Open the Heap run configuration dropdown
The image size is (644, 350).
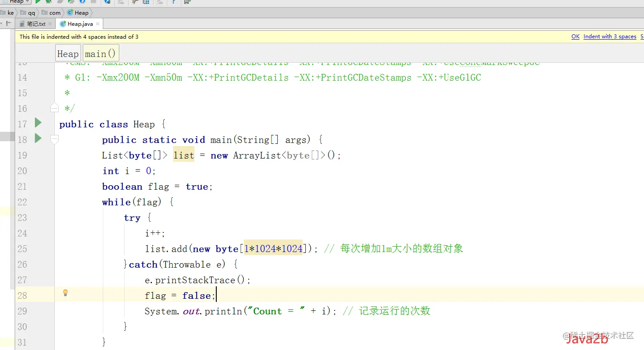click(16, 2)
